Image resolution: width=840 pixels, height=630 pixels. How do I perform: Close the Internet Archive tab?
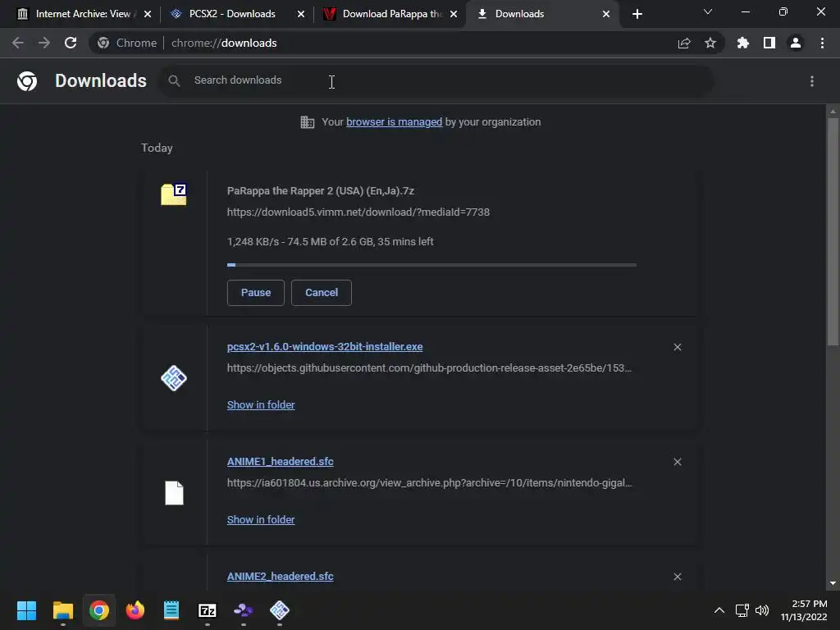click(x=148, y=14)
